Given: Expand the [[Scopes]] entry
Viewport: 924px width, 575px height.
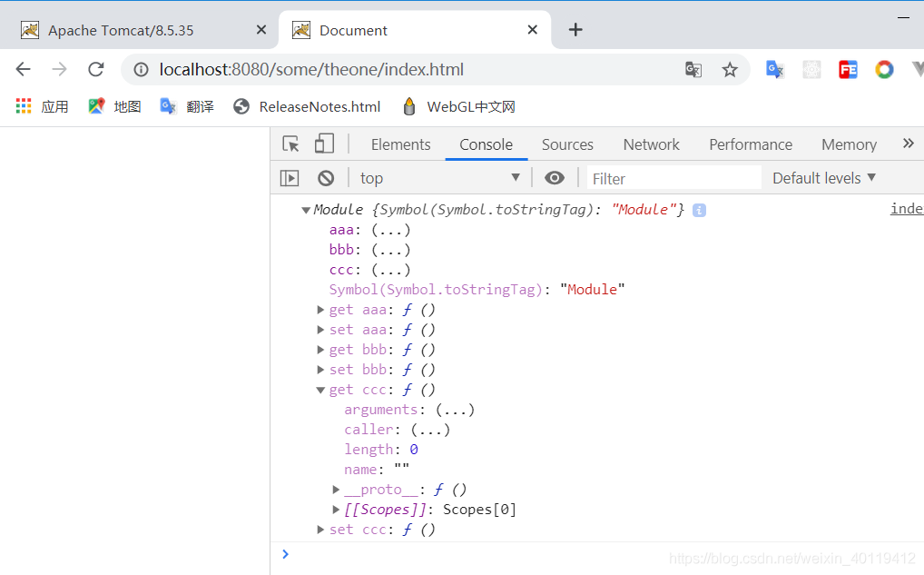Looking at the screenshot, I should 336,510.
